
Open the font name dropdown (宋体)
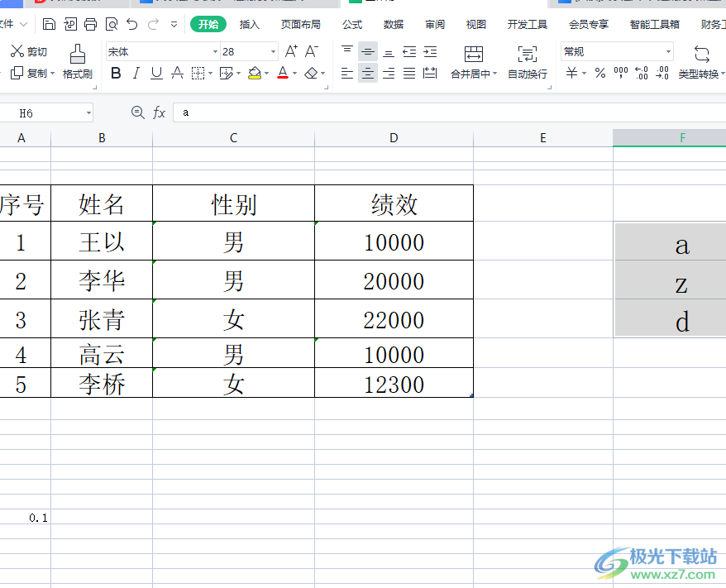pos(215,52)
